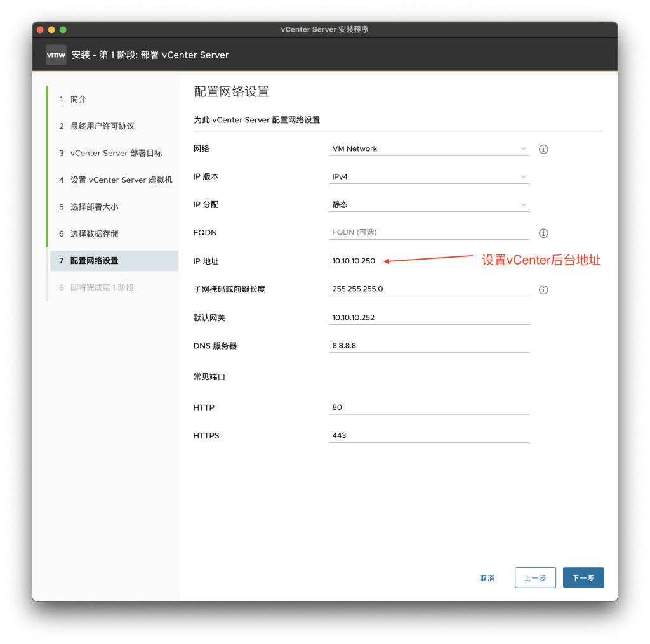
Task: Open the IP 分配 静态 dropdown
Action: pos(429,205)
